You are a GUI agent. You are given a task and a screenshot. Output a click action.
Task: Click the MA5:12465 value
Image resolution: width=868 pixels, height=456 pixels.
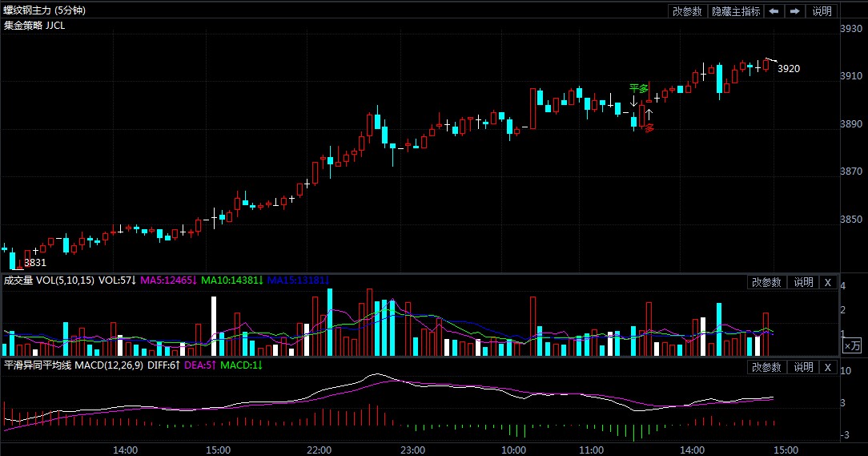click(x=168, y=280)
